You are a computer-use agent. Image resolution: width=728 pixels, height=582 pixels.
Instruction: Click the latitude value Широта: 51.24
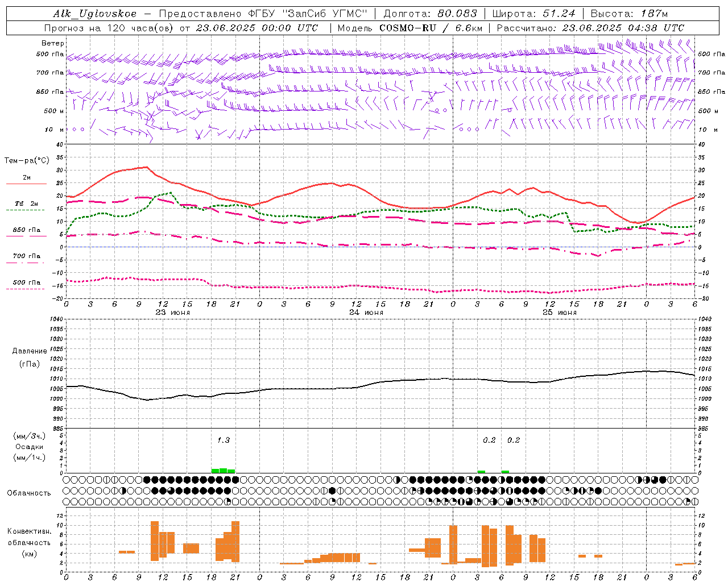(x=533, y=14)
